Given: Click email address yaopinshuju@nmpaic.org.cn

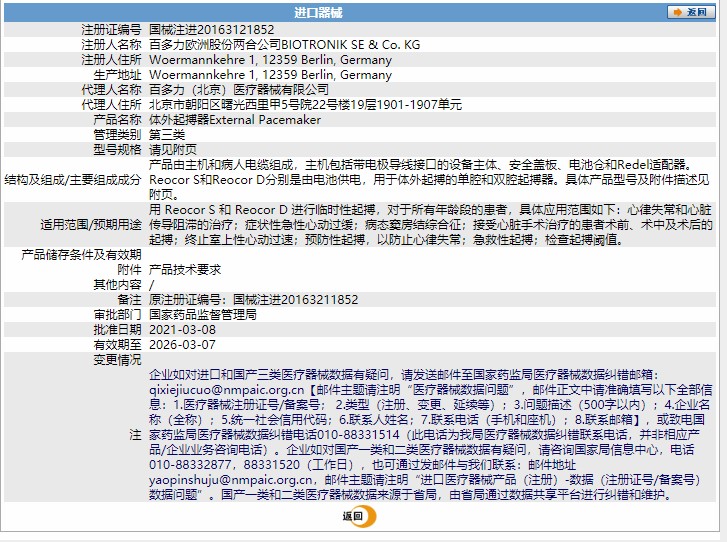Looking at the screenshot, I should 230,479.
